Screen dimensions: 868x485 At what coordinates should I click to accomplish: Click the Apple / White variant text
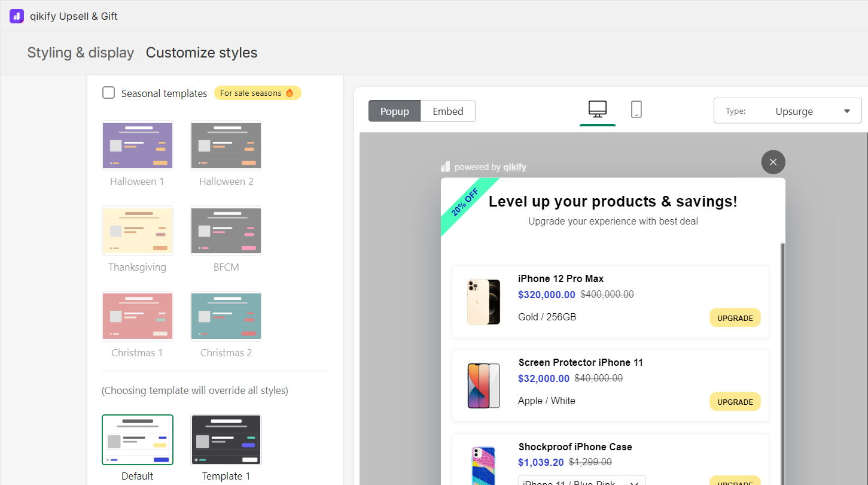[547, 401]
